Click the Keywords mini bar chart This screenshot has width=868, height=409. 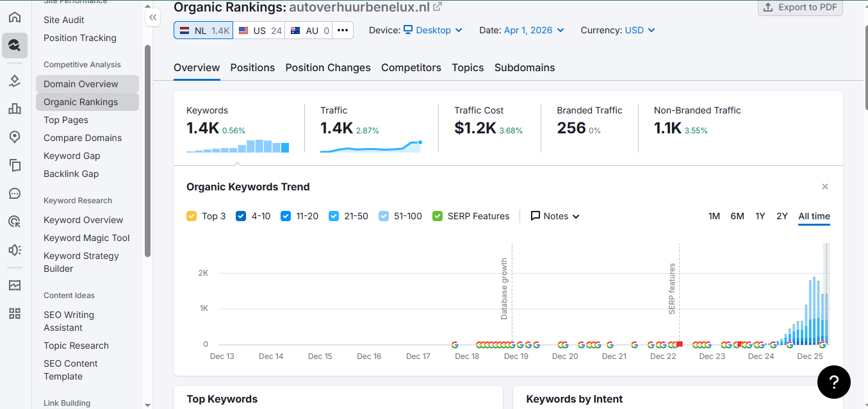tap(238, 146)
